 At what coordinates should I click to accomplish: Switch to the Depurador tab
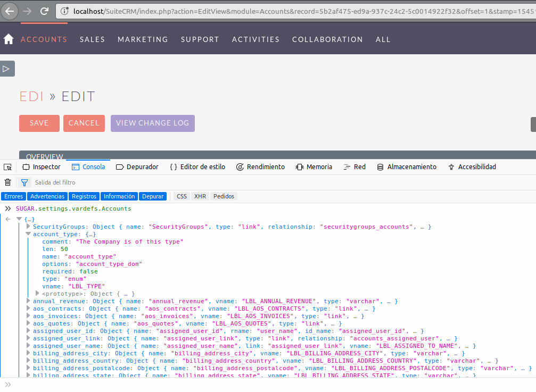(x=137, y=167)
